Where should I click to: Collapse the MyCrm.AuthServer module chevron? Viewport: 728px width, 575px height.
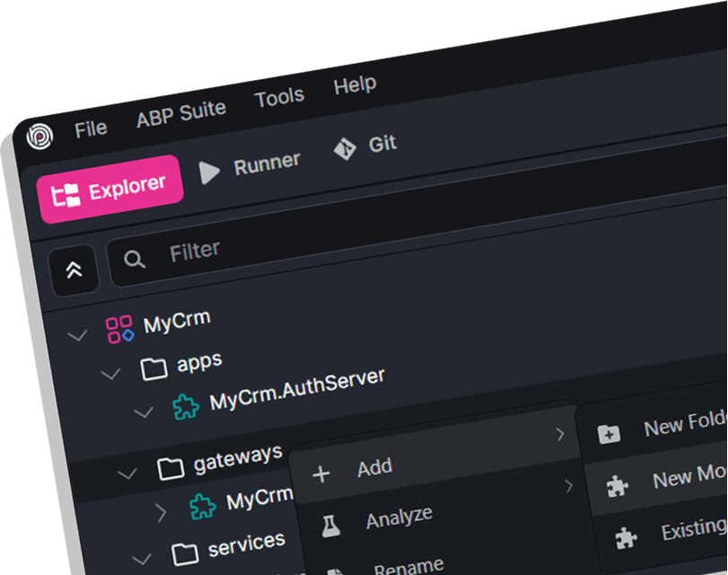click(144, 411)
